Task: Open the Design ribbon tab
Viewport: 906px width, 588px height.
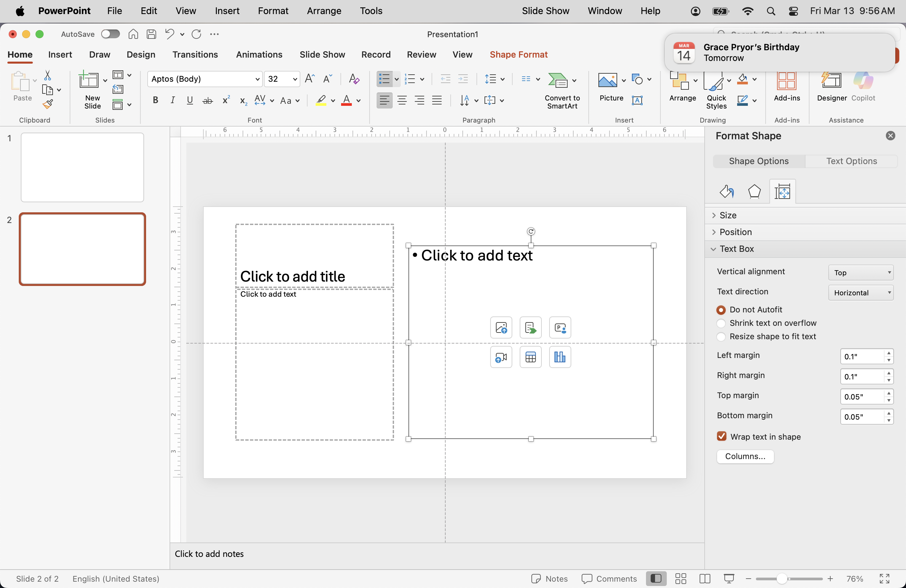Action: click(141, 54)
